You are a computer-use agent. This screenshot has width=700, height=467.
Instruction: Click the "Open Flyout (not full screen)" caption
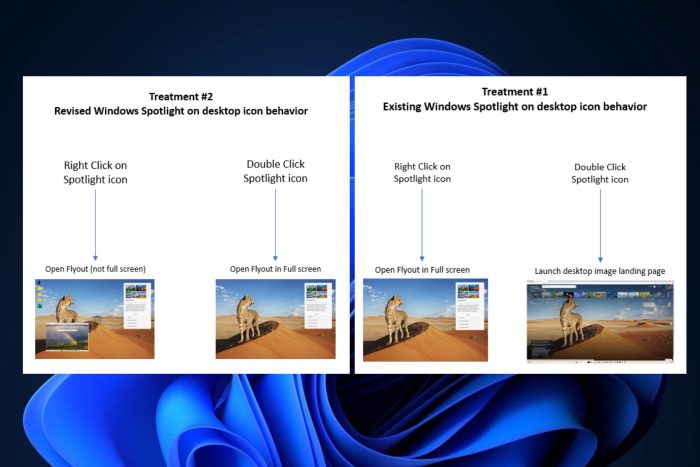point(96,269)
